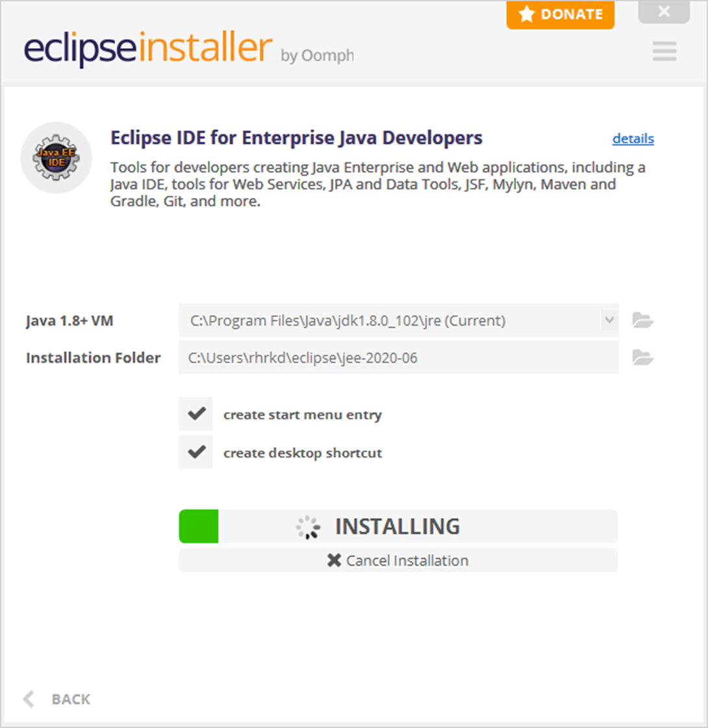Image resolution: width=708 pixels, height=728 pixels.
Task: Click the eclipseinstaller logo text
Action: coord(147,48)
